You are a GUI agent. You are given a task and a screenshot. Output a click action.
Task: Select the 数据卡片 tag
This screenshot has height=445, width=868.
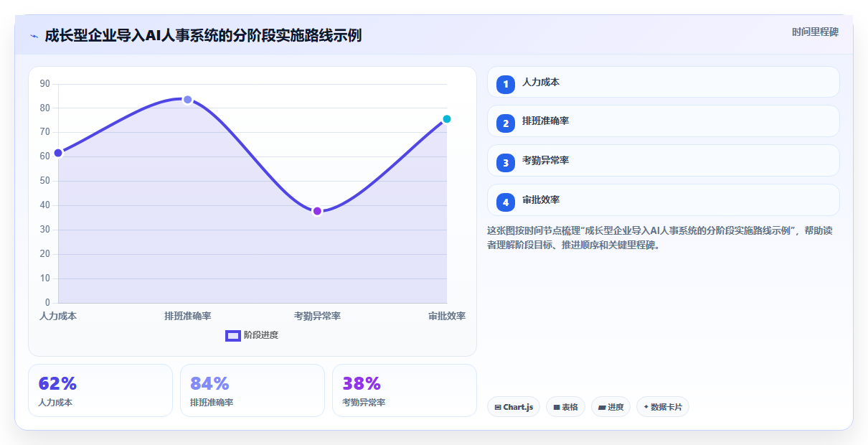coord(663,407)
